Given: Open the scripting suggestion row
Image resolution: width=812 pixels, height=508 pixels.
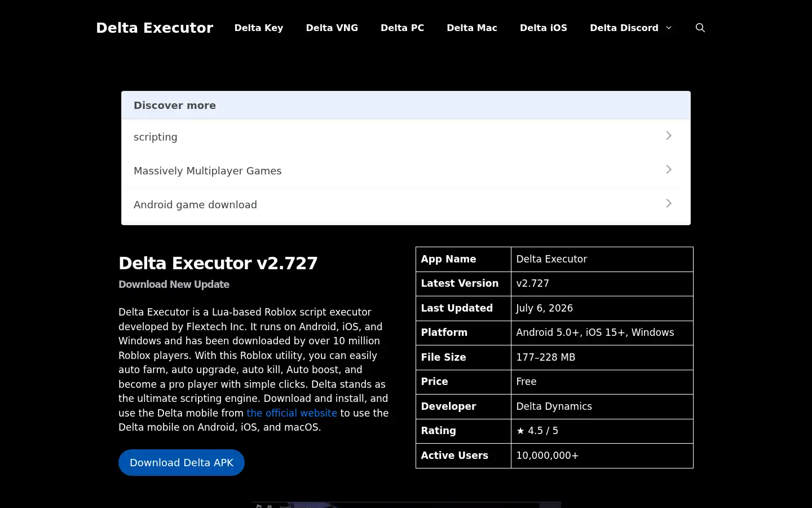Looking at the screenshot, I should [406, 136].
